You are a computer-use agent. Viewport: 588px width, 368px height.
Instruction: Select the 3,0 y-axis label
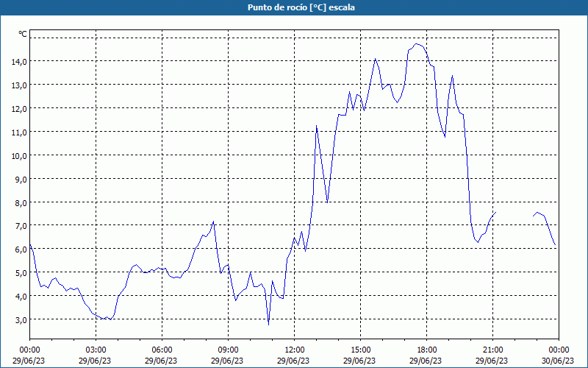click(21, 320)
